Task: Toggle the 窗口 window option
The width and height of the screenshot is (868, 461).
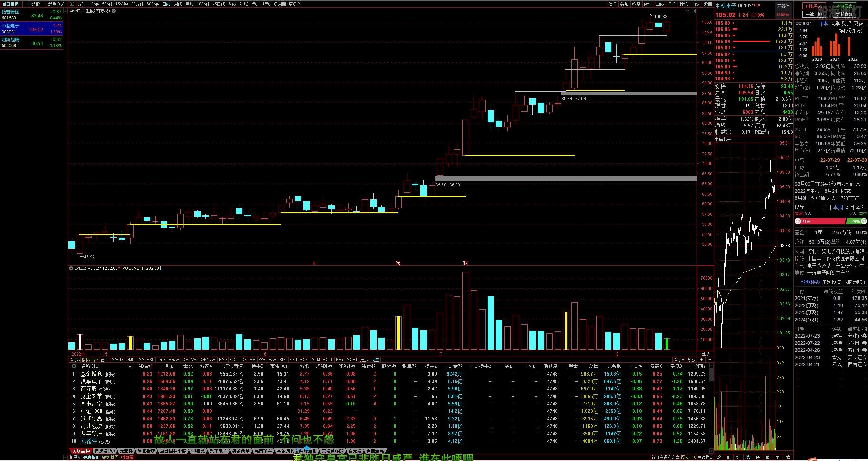Action: 104,360
